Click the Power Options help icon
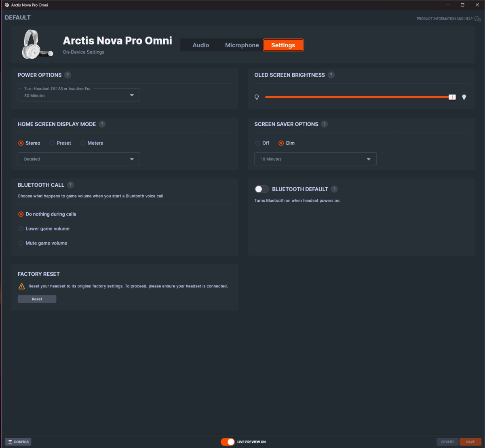The height and width of the screenshot is (448, 485). pos(67,75)
